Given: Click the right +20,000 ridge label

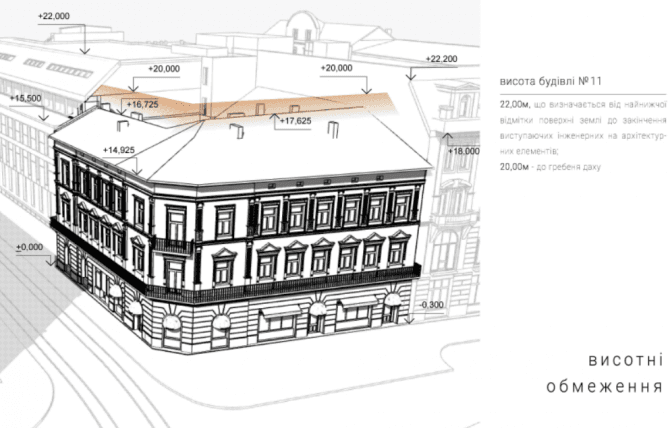Looking at the screenshot, I should (x=336, y=68).
